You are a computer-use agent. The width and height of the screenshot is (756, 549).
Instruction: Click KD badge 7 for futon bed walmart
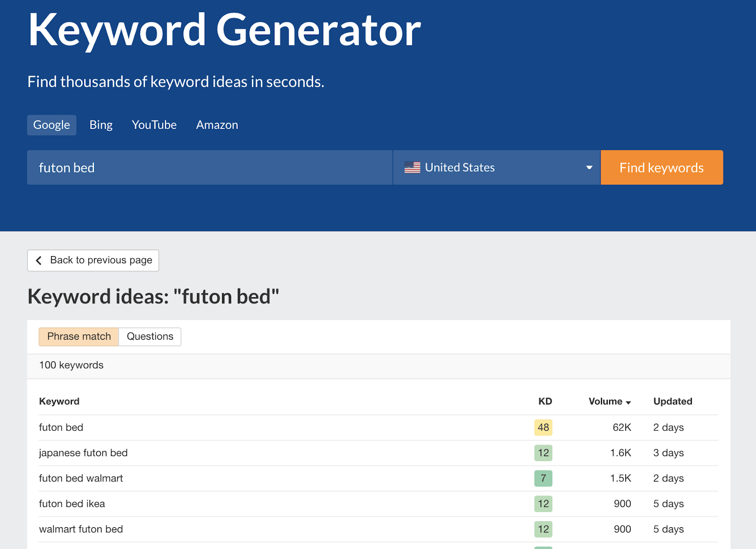(x=543, y=479)
